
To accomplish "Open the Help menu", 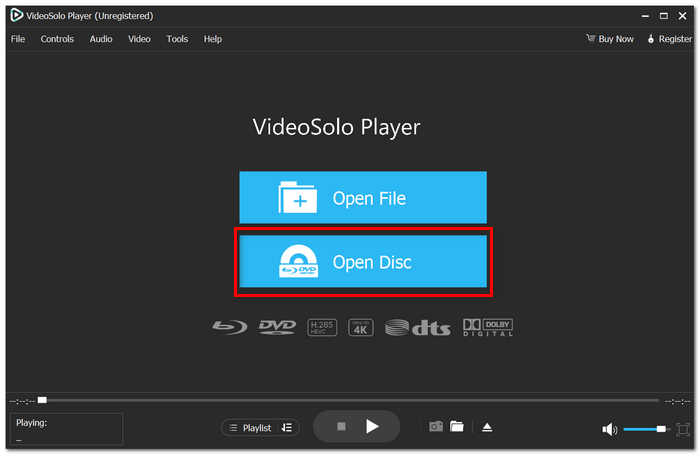I will click(213, 39).
